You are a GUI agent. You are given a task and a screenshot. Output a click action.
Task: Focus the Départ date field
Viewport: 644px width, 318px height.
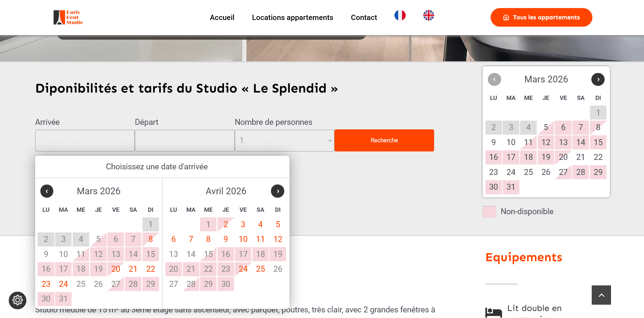pyautogui.click(x=185, y=141)
